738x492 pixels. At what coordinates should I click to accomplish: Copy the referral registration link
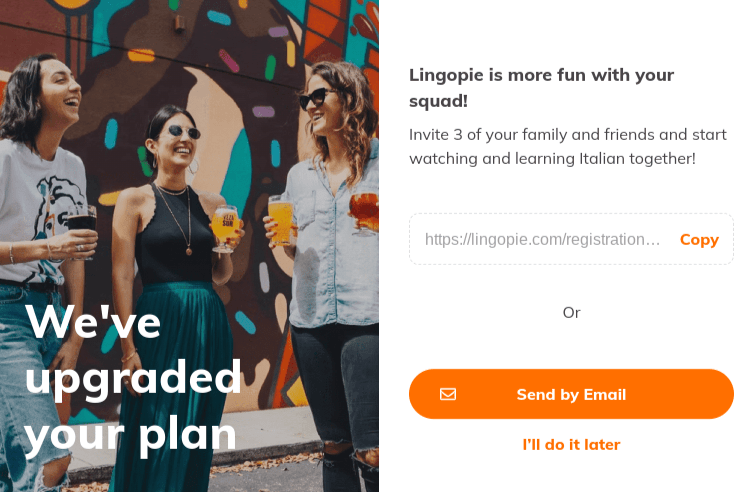pyautogui.click(x=699, y=240)
